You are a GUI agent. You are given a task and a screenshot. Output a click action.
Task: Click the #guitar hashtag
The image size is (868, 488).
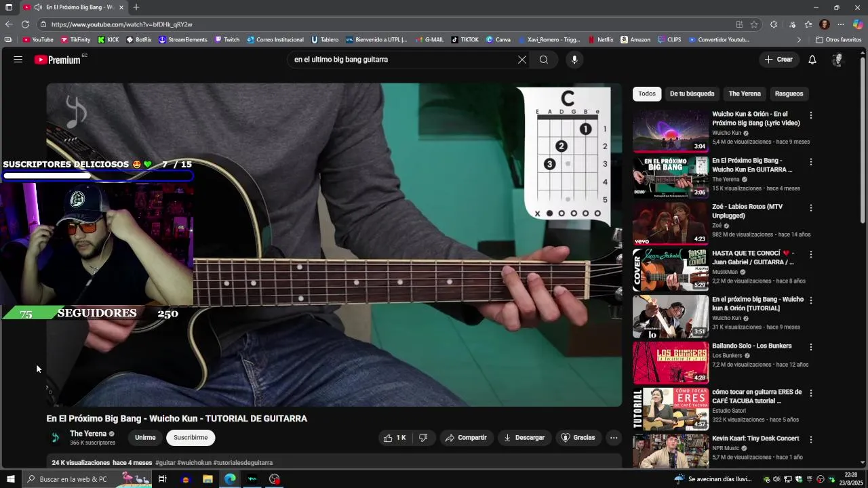[165, 463]
